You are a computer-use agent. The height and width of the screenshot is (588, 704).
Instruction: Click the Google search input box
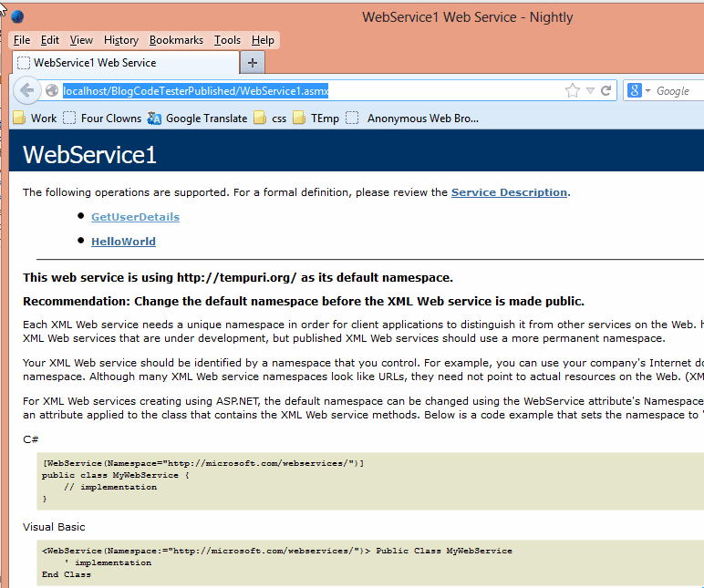tap(678, 91)
